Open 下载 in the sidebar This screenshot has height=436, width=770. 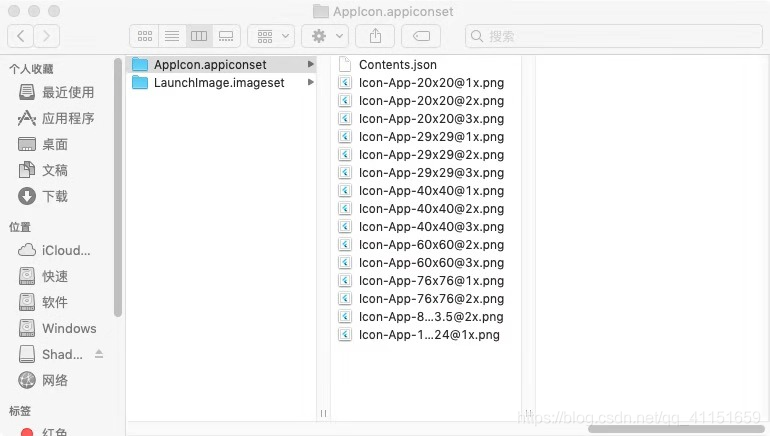[x=43, y=196]
